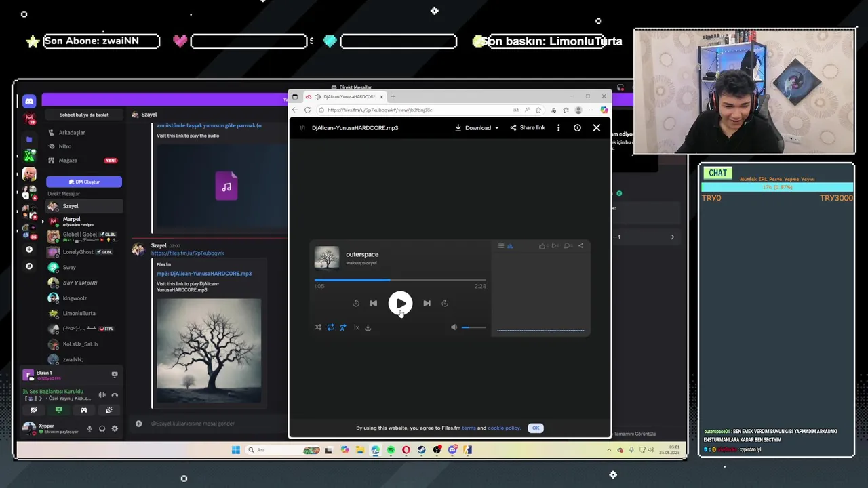The width and height of the screenshot is (868, 488).
Task: Click the forward seconds icon in player
Action: 445,303
